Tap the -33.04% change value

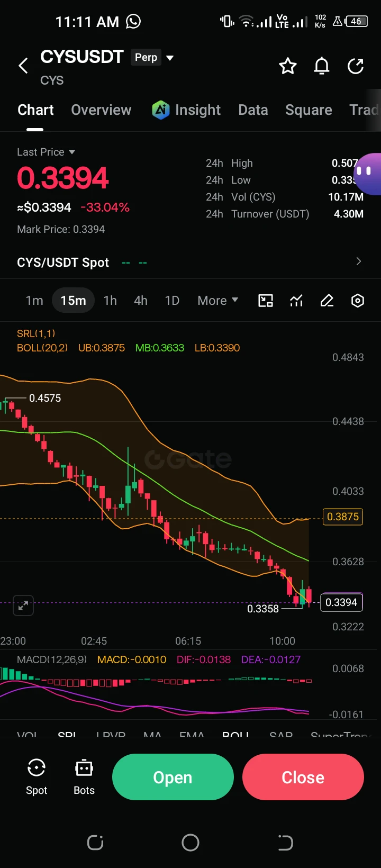105,207
